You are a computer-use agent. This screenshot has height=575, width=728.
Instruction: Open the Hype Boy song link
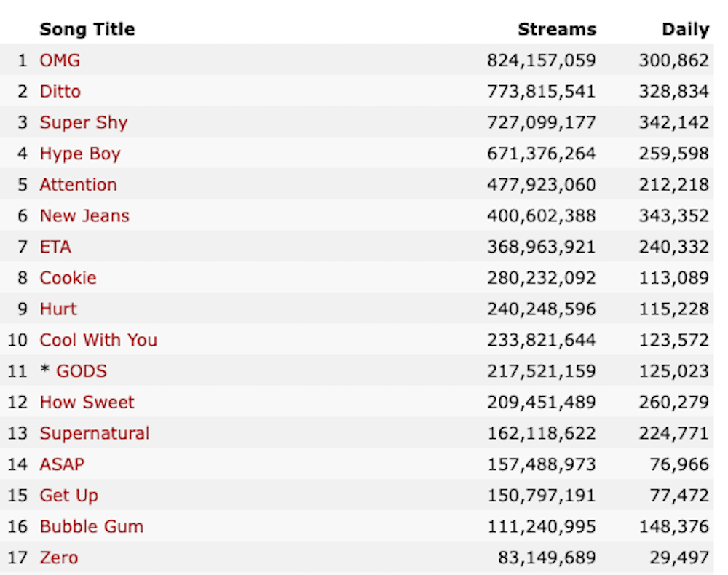[80, 154]
